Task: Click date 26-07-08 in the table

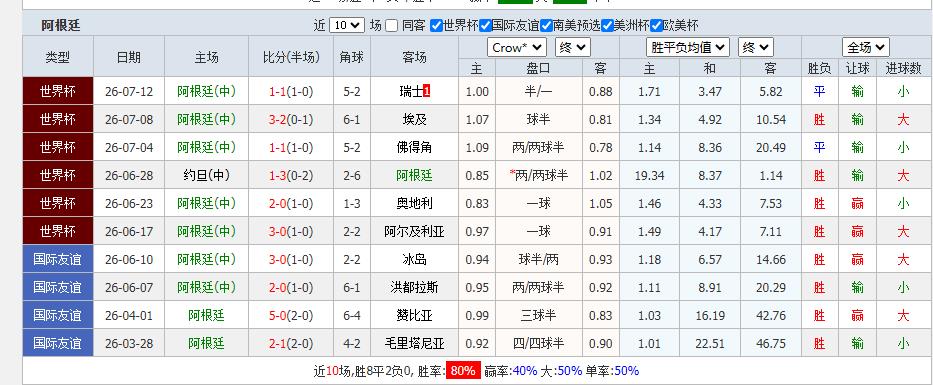Action: 129,120
